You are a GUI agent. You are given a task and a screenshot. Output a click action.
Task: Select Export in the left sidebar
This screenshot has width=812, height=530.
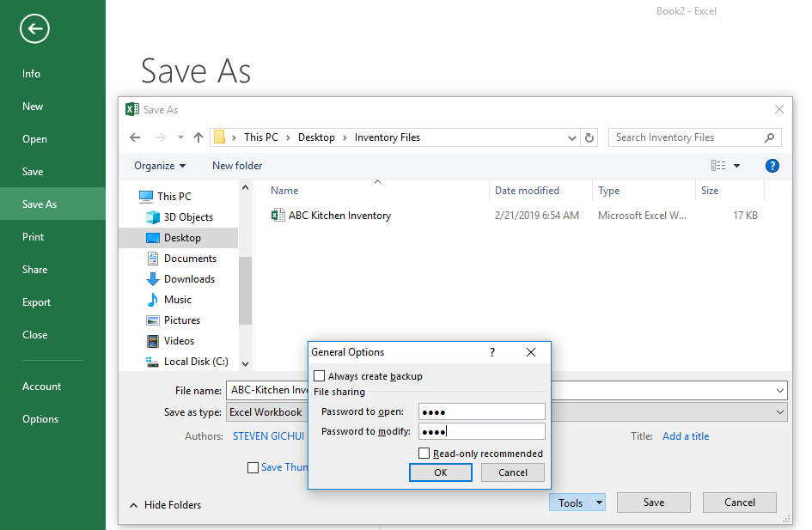[36, 302]
